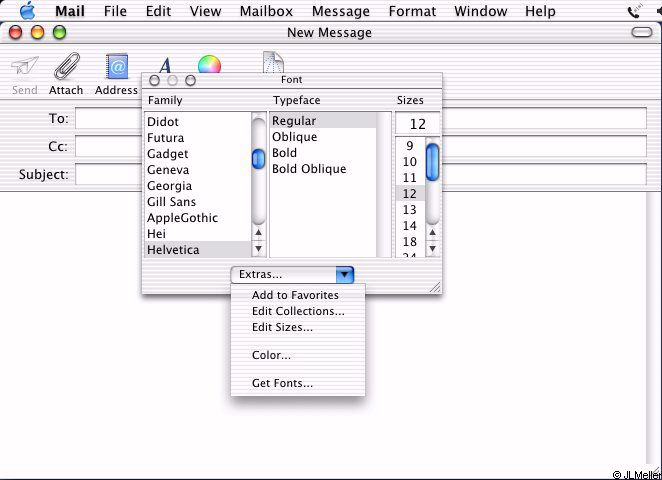Viewport: 662px width, 480px height.
Task: Open the Message menu
Action: pos(341,11)
